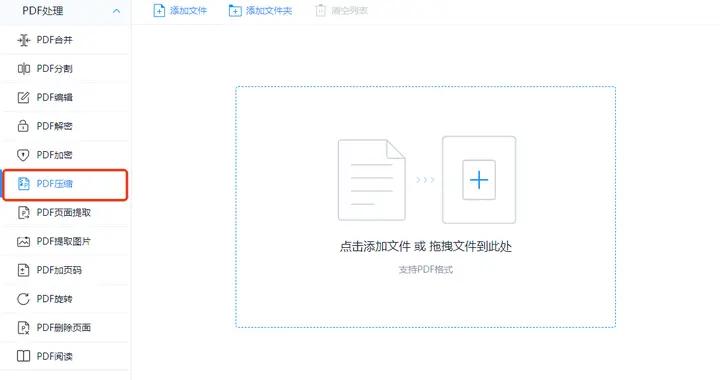Click the PDF旋转 rotate icon

point(23,299)
